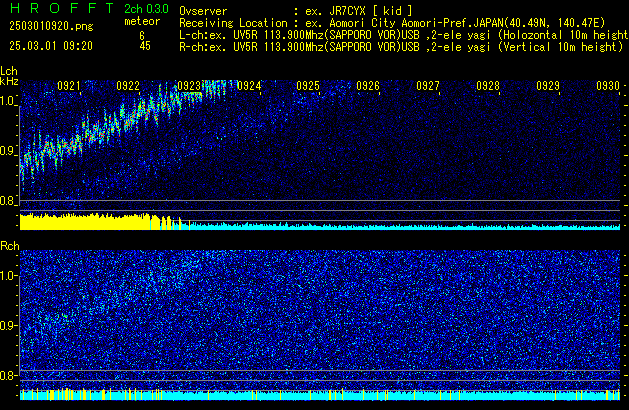The image size is (629, 410).
Task: Click the 0921 time marker
Action: tap(69, 86)
